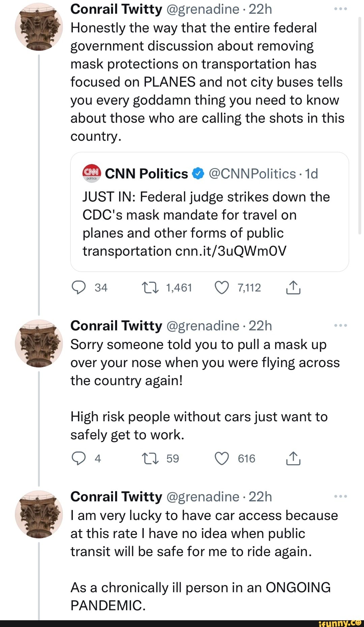The width and height of the screenshot is (364, 627).
Task: Click the CNN Politics verified badge
Action: (198, 173)
